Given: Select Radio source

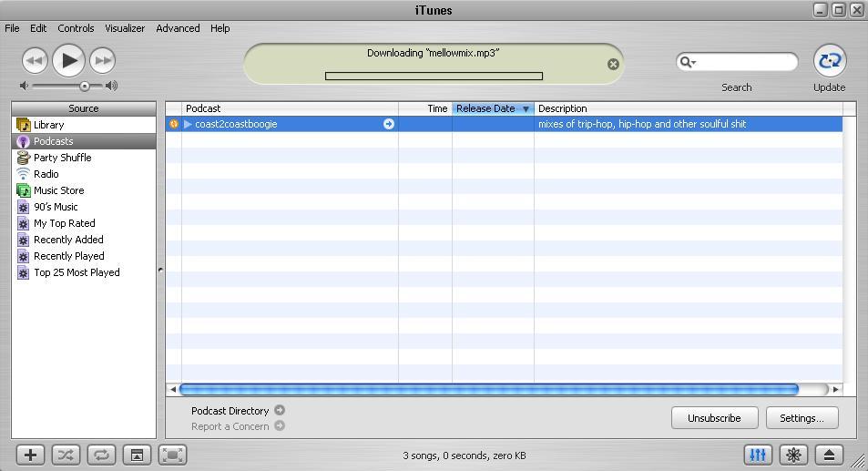Looking at the screenshot, I should tap(84, 174).
